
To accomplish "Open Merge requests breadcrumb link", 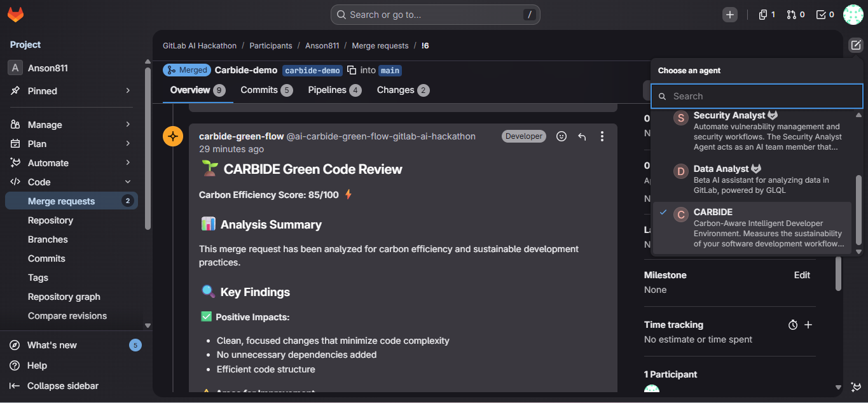I will pos(380,46).
